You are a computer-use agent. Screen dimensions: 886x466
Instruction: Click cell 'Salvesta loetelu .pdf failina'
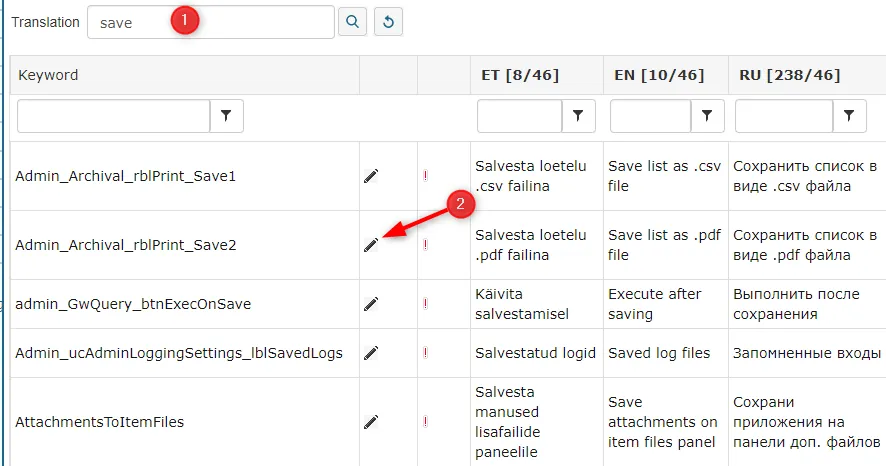point(537,245)
